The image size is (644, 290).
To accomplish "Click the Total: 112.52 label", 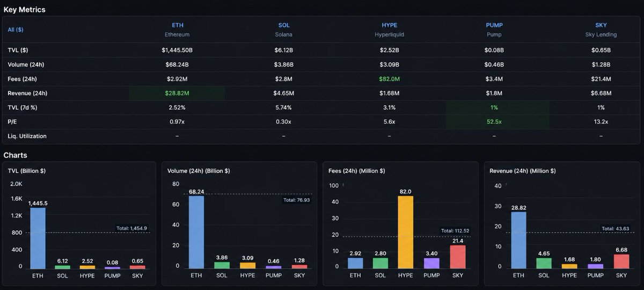I will (455, 230).
